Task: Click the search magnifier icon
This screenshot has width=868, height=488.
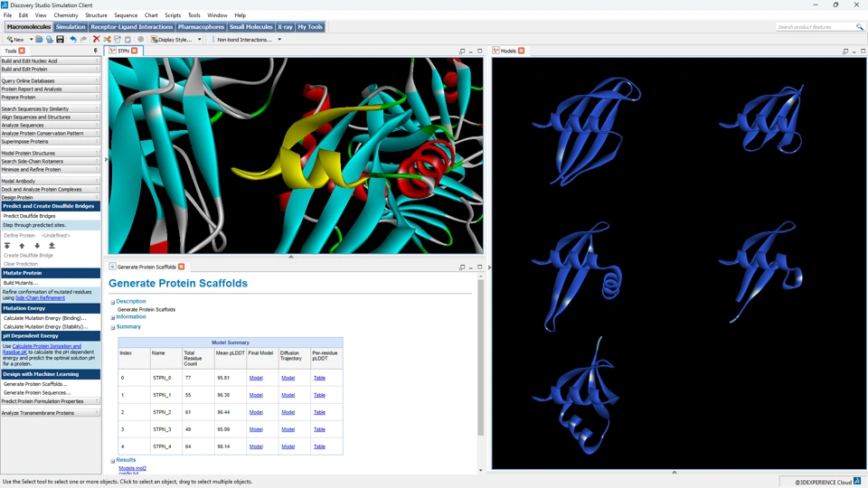Action: (859, 26)
